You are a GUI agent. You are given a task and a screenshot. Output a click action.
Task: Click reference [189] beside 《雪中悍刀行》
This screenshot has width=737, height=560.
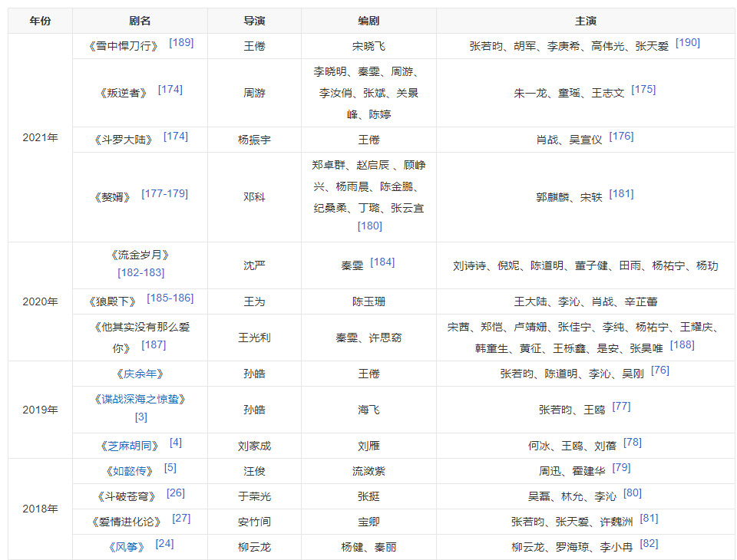point(181,43)
